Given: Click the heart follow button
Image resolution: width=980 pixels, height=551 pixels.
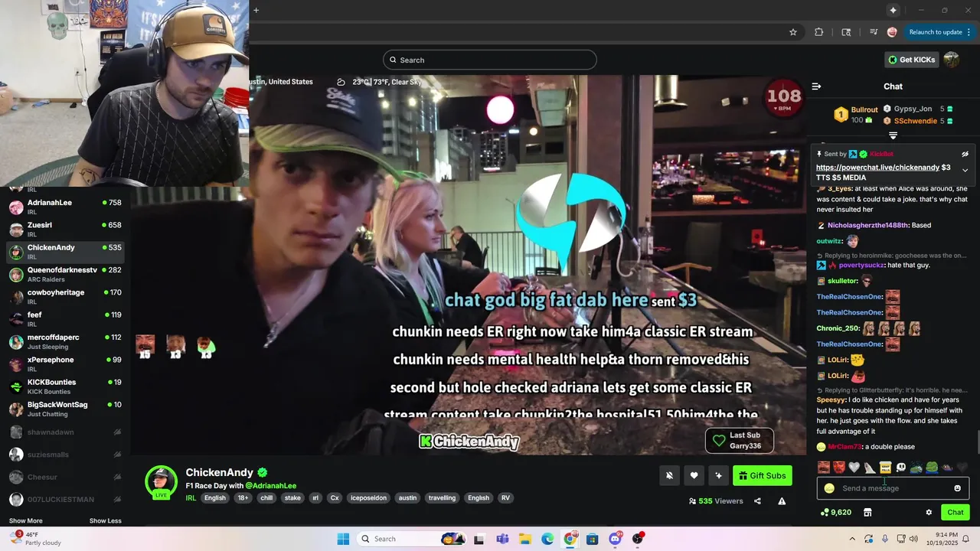Looking at the screenshot, I should click(694, 475).
